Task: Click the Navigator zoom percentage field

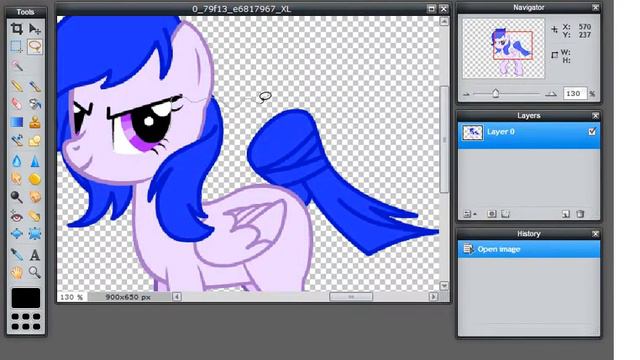Action: click(574, 93)
